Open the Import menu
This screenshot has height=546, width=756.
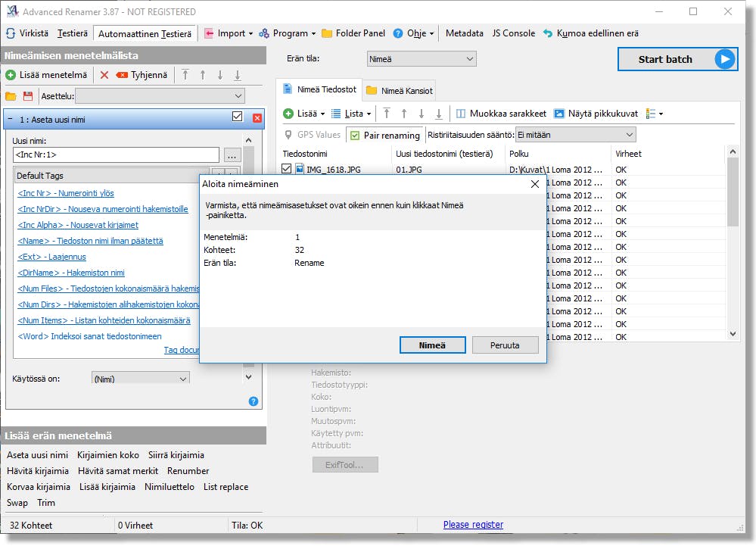229,33
